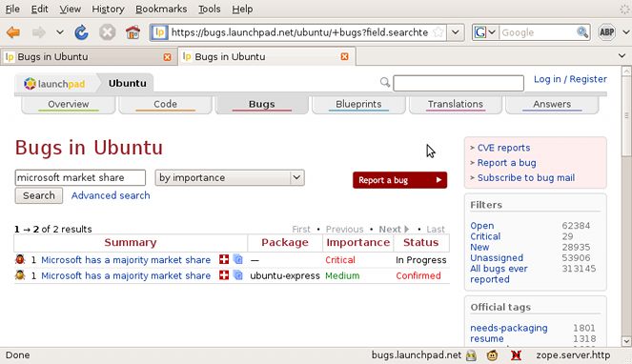Image resolution: width=632 pixels, height=364 pixels.
Task: Click the Stop loading button
Action: click(107, 32)
